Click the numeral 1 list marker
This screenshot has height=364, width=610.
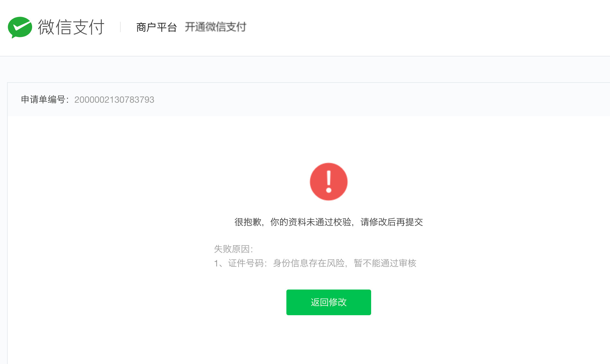click(x=216, y=264)
